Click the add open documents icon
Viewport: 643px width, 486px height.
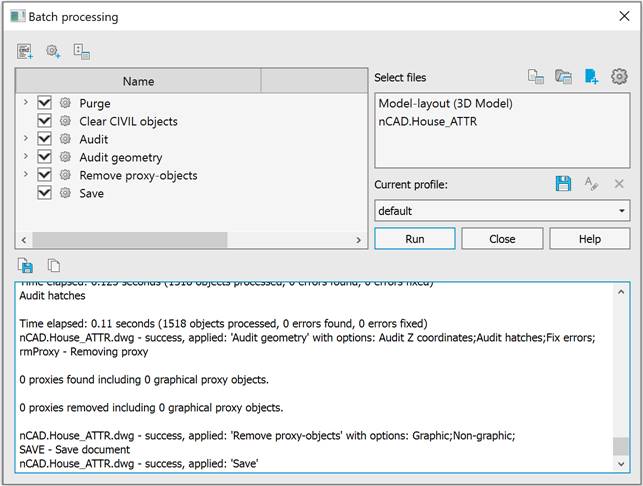[536, 76]
